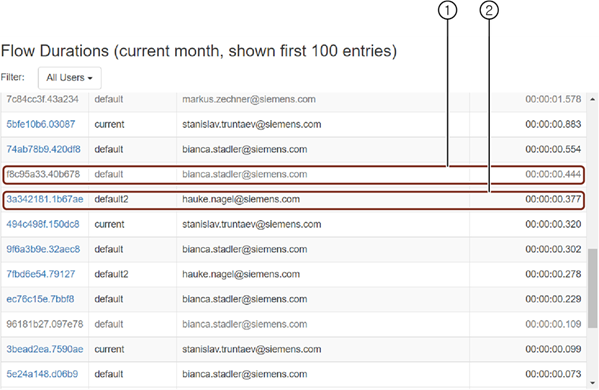Click stanislav.truntaev email in 494c498f.150dc8 row
This screenshot has width=599, height=390.
pyautogui.click(x=251, y=224)
